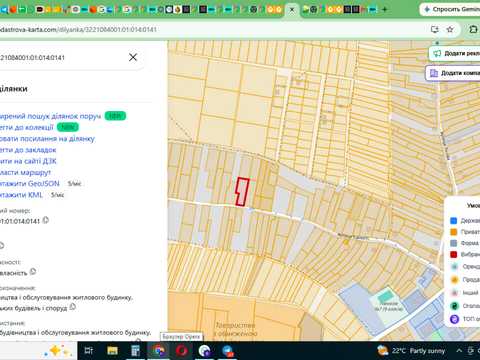
Task: Open Opera browser from the taskbar
Action: pyautogui.click(x=182, y=351)
